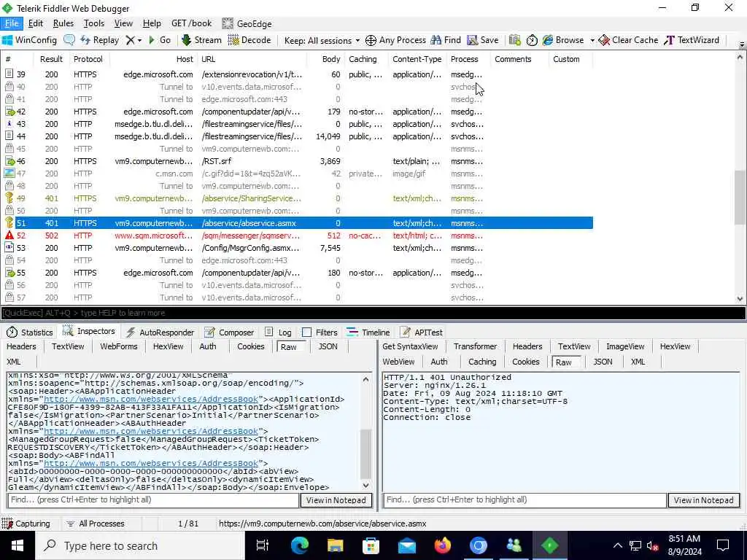Select session 46 /RST.srf row

[298, 161]
